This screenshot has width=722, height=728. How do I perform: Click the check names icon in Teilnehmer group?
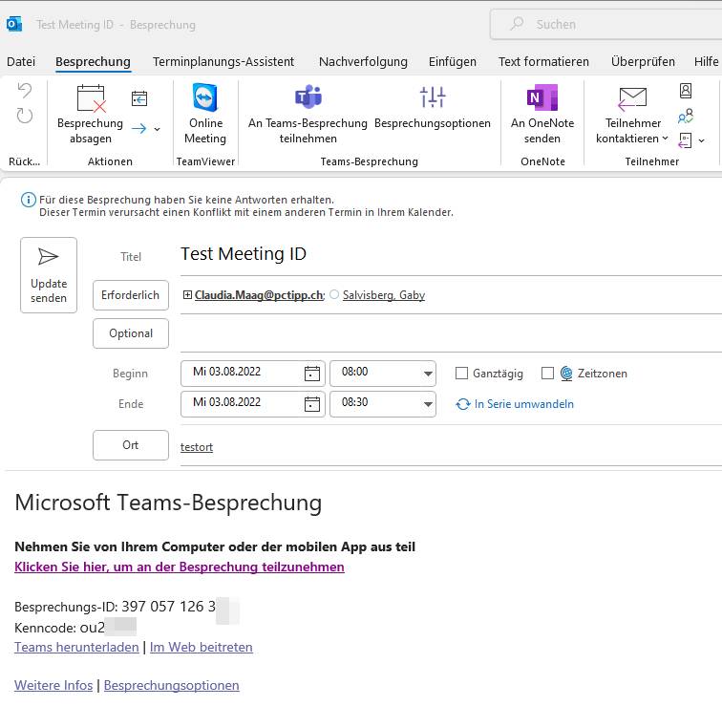pyautogui.click(x=686, y=116)
